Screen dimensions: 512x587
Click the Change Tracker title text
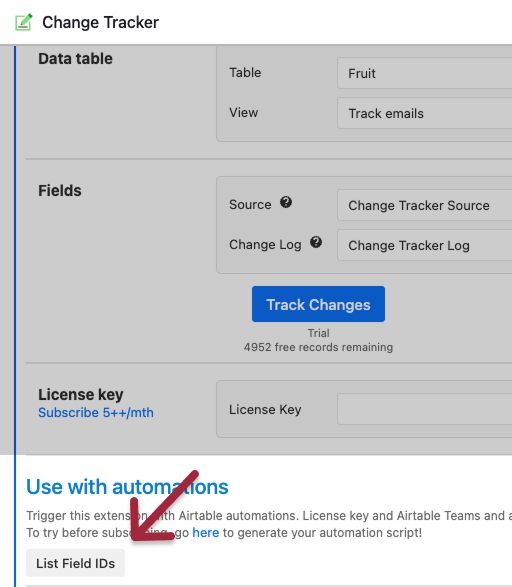[100, 22]
